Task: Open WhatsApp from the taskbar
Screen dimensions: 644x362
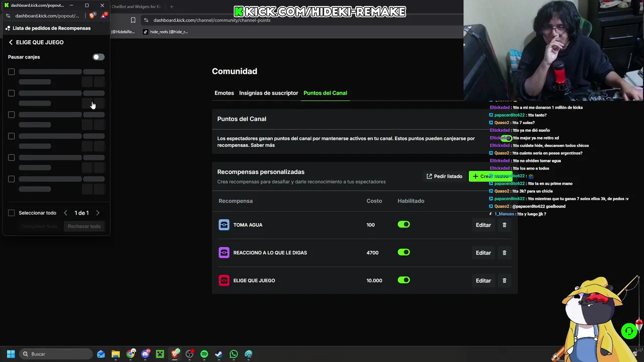Action: point(233,354)
